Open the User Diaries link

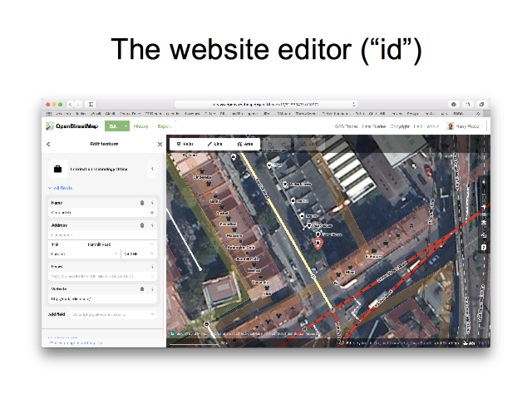tap(374, 126)
